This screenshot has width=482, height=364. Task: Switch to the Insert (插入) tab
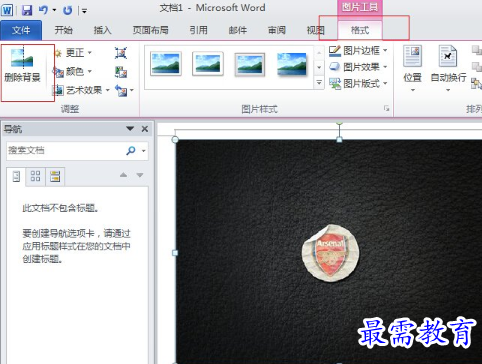102,30
